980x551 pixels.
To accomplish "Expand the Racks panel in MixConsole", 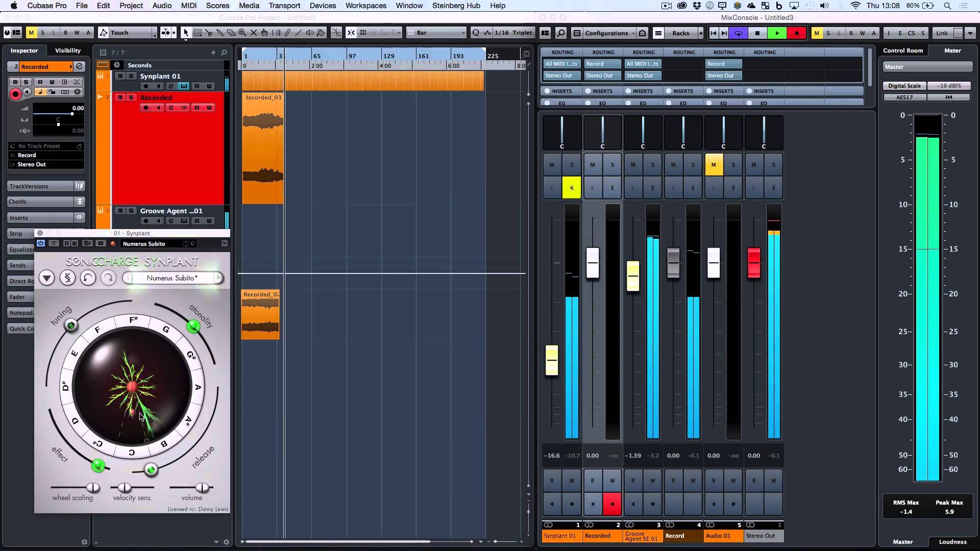I will (x=680, y=32).
